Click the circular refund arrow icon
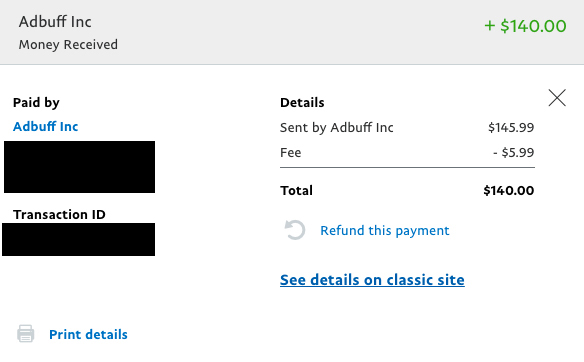Screen dimensions: 584x362 295,230
